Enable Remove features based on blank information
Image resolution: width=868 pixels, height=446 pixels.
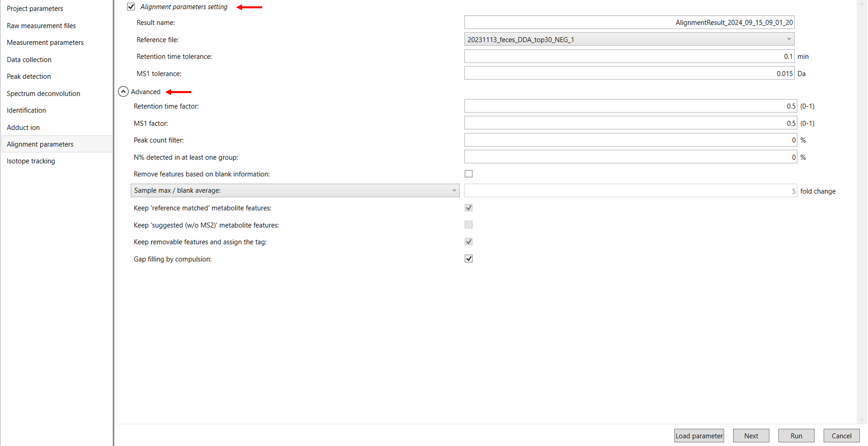[x=468, y=174]
